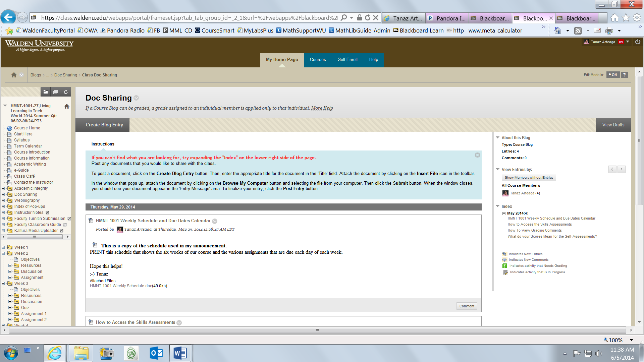Click the breadcrumb home icon
This screenshot has height=362, width=644.
click(x=14, y=75)
